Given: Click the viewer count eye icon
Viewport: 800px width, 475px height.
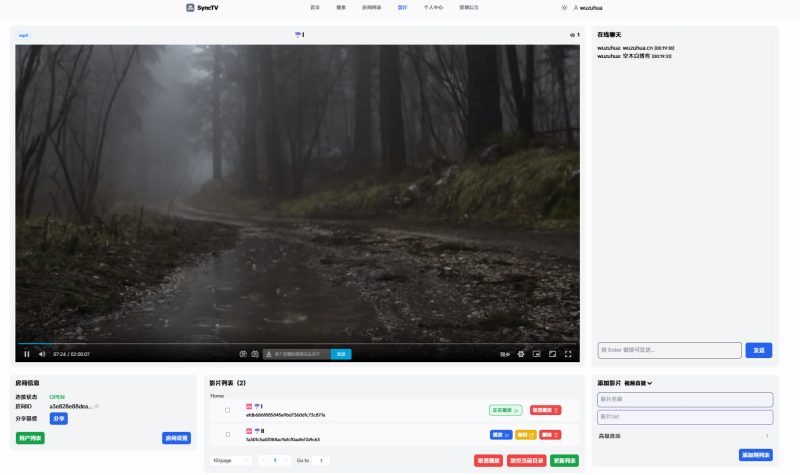Looking at the screenshot, I should [x=572, y=35].
